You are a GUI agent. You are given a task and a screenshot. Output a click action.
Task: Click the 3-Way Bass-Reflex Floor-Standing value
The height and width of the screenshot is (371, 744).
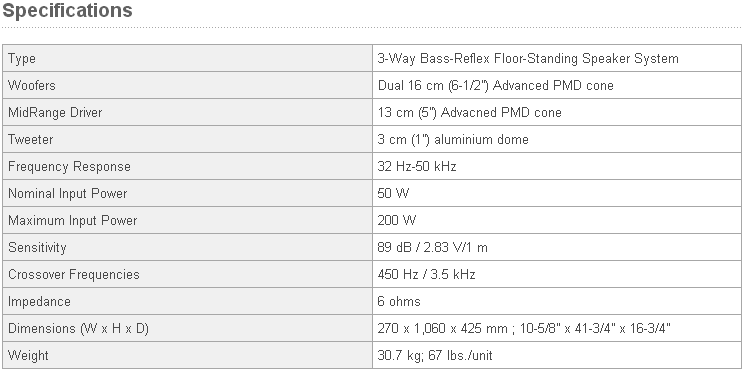(x=528, y=58)
